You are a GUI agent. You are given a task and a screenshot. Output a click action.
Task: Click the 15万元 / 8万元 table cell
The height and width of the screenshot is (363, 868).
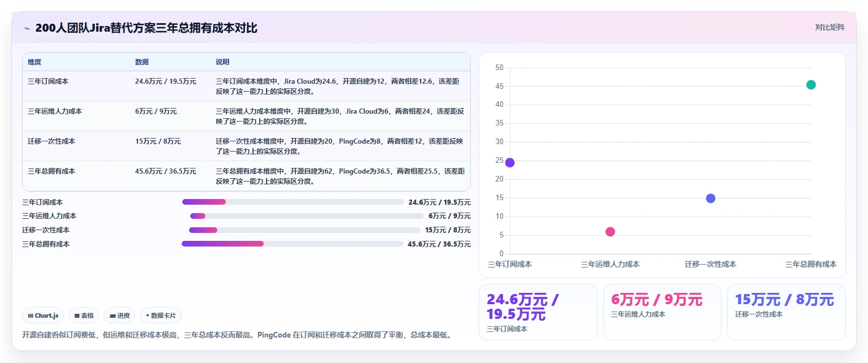tap(158, 141)
